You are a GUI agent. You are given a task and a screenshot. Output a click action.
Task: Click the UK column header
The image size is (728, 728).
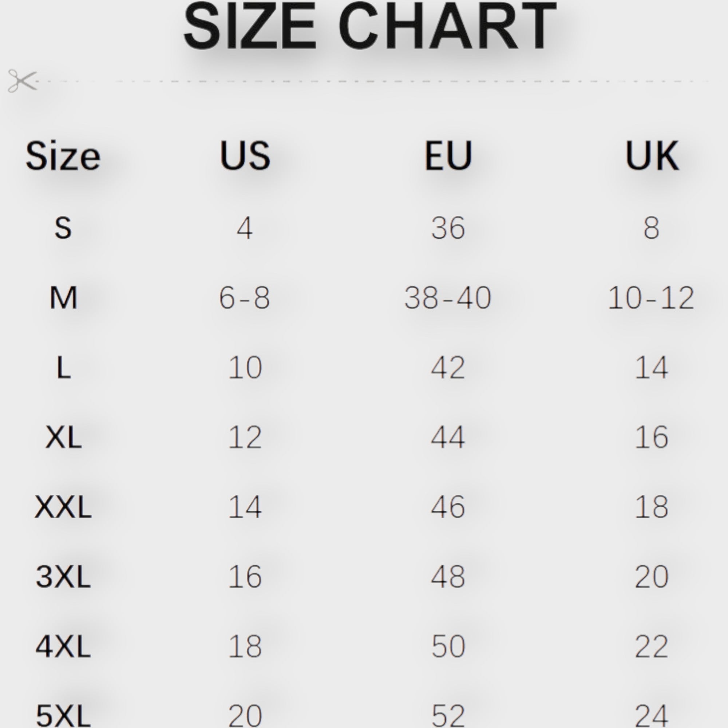click(x=652, y=155)
